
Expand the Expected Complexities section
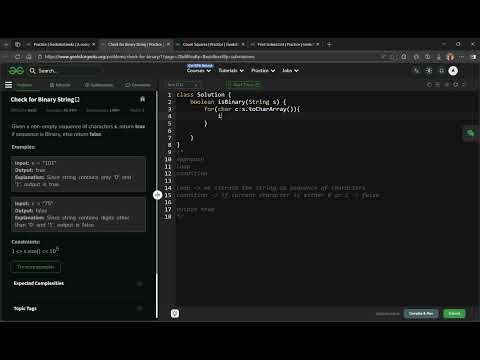[x=78, y=283]
